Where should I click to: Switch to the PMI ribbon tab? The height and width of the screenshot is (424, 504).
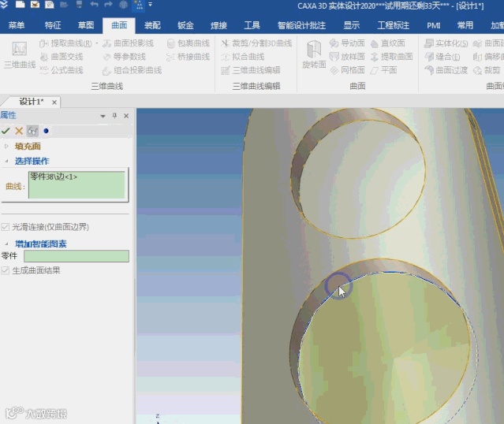[x=434, y=25]
